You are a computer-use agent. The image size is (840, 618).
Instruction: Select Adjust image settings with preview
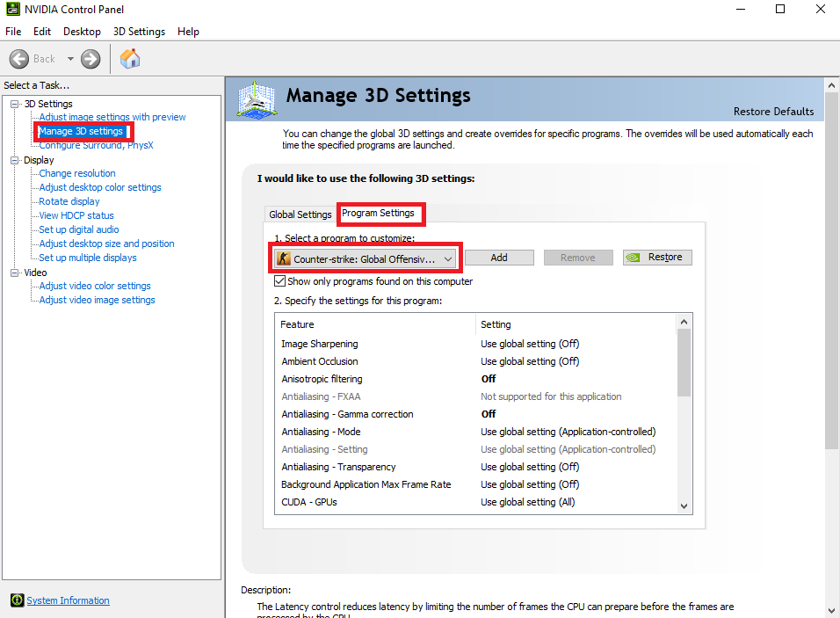pyautogui.click(x=112, y=117)
